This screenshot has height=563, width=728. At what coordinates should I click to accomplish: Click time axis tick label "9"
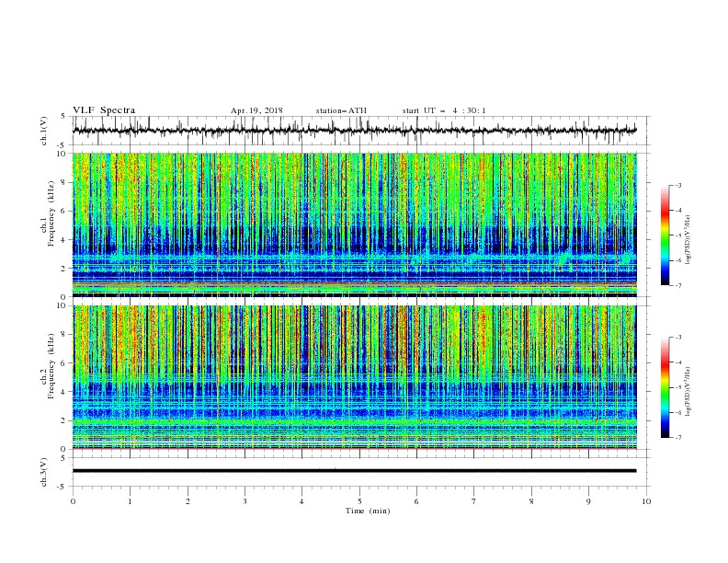[x=588, y=501]
